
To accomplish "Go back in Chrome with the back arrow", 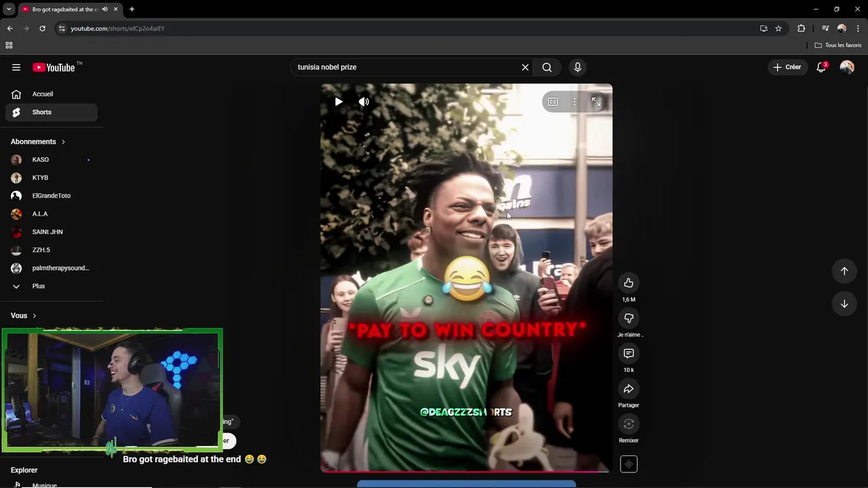I will [x=9, y=28].
